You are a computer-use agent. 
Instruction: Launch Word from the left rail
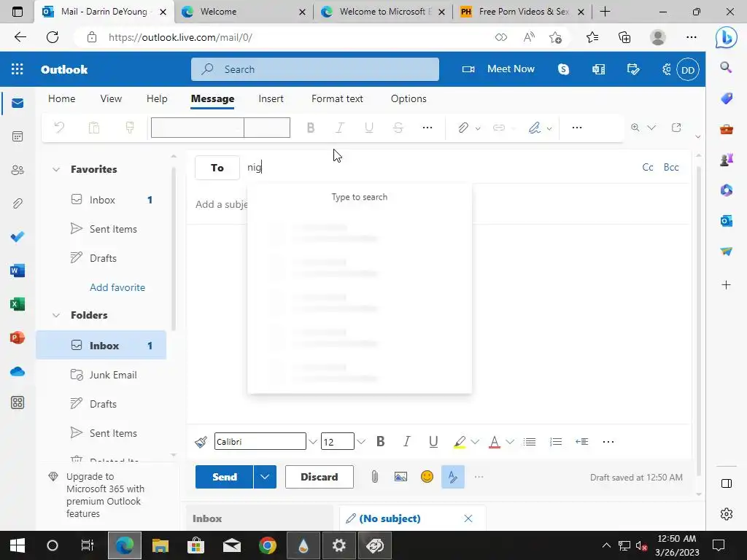click(18, 271)
